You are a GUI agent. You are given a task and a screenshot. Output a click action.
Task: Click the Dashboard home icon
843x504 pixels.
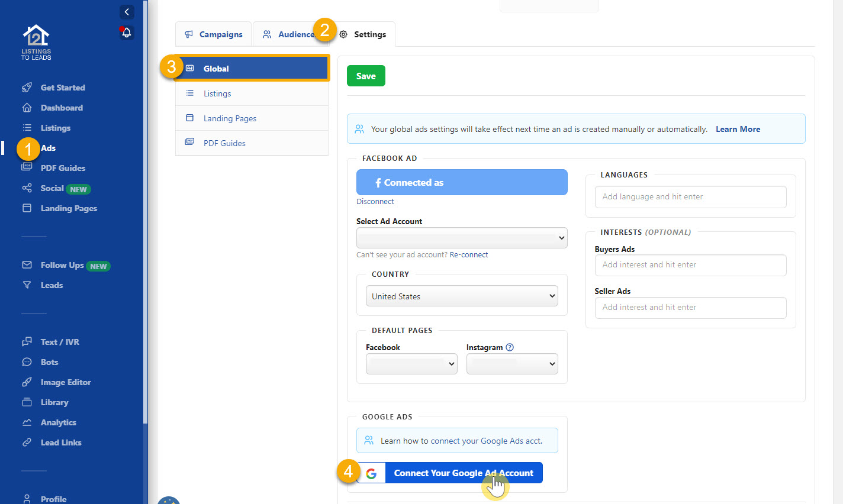27,108
